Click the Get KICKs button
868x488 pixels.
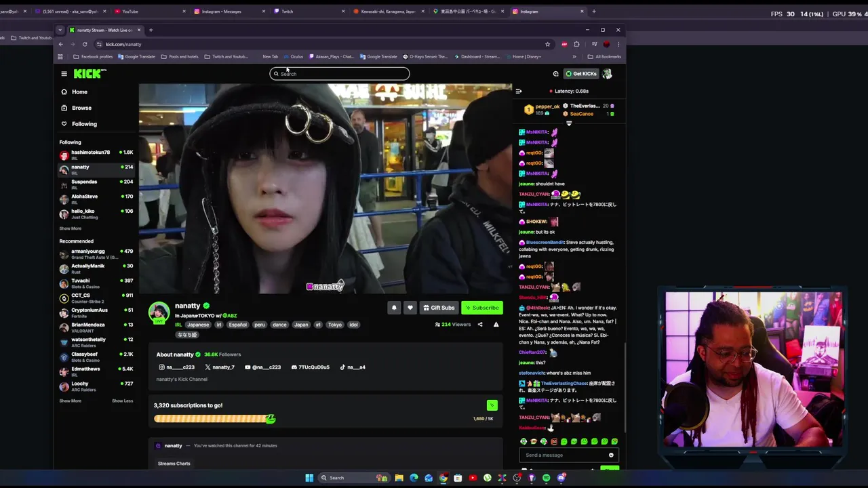pyautogui.click(x=581, y=74)
